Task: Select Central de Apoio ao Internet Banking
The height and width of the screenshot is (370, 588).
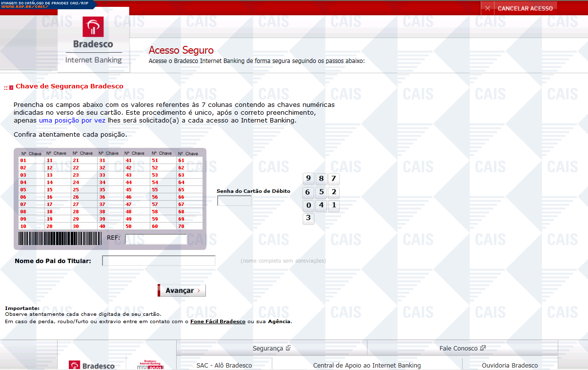Action: coord(367,365)
